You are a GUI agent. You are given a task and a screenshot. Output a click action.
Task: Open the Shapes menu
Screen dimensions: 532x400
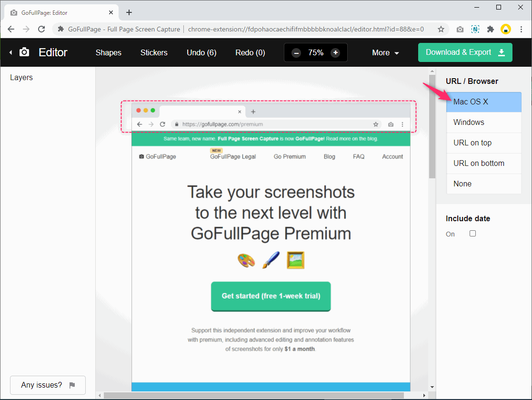(x=108, y=52)
